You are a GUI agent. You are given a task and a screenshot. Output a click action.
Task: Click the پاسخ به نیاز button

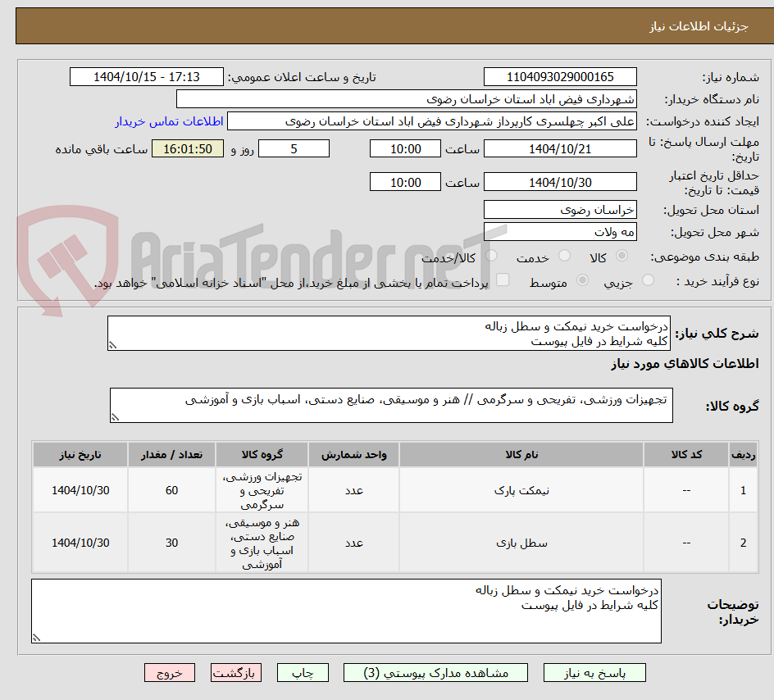(594, 673)
